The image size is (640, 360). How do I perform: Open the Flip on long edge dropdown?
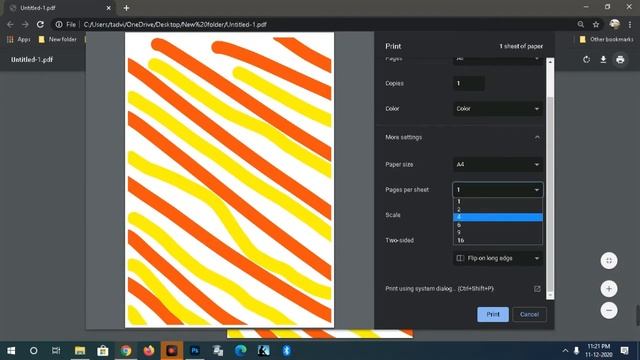pos(498,258)
